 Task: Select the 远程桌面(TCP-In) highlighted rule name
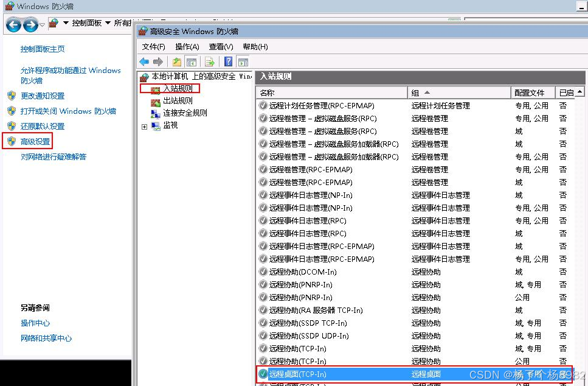[x=298, y=374]
